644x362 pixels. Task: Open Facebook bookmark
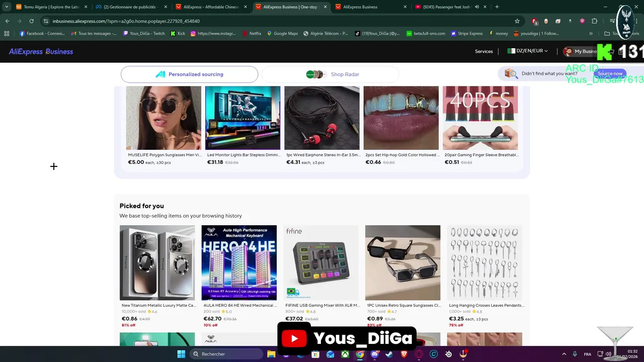point(42,34)
